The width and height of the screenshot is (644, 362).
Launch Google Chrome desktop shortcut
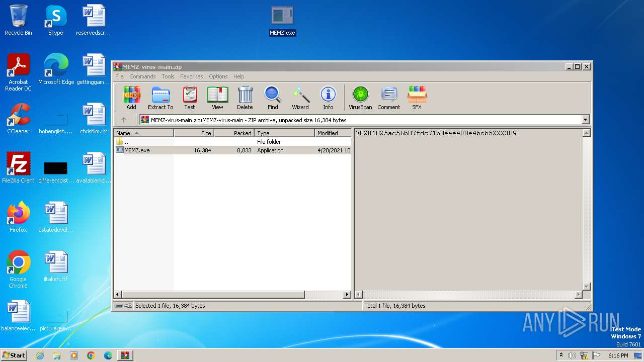click(18, 269)
